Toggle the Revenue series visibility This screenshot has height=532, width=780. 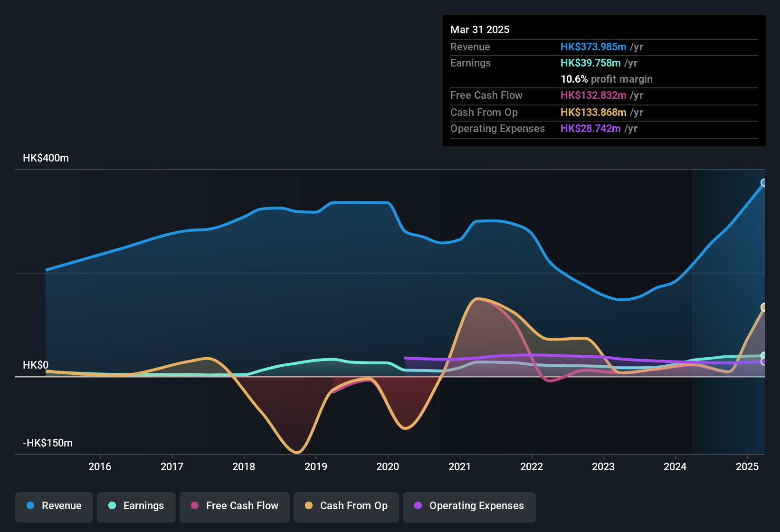pos(54,506)
